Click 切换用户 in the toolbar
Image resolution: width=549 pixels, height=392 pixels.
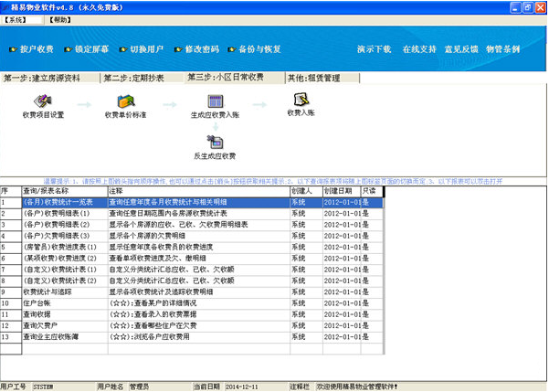coord(142,49)
